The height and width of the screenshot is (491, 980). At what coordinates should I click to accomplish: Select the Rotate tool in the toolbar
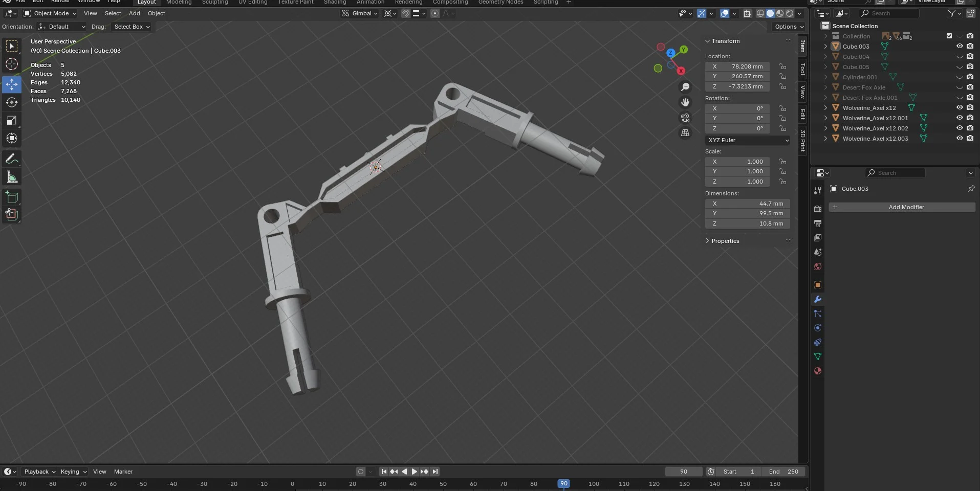(x=12, y=102)
